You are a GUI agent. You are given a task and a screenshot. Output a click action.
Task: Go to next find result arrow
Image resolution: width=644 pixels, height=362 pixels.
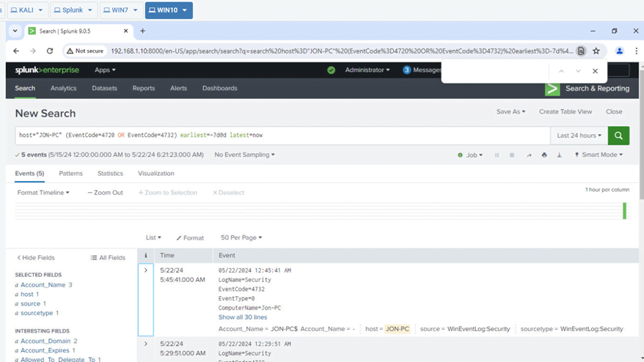click(578, 71)
